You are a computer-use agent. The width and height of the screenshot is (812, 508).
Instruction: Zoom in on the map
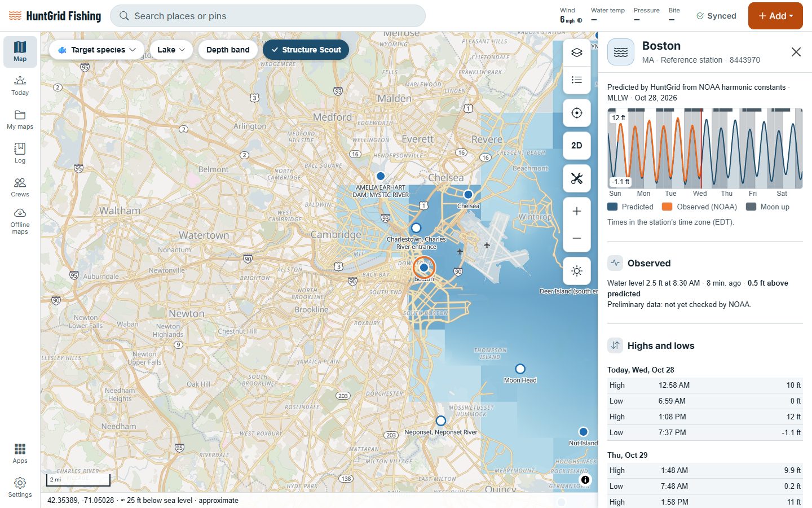pos(577,211)
